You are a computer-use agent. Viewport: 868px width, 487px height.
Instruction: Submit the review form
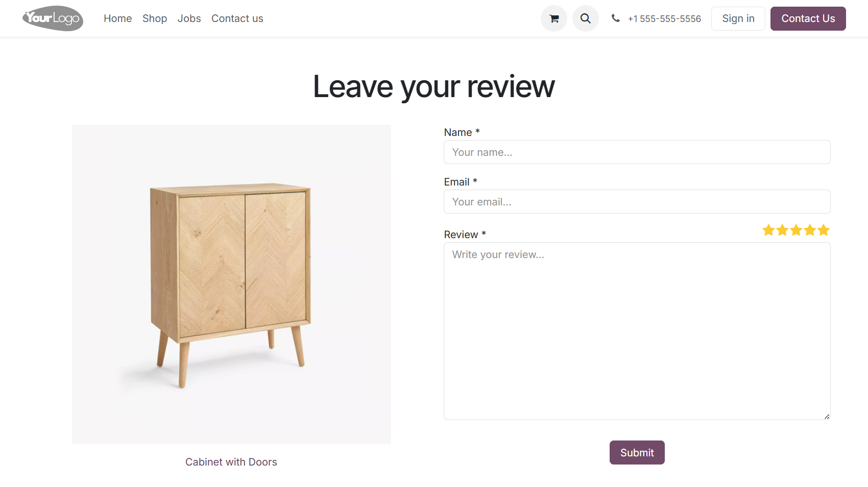coord(637,452)
